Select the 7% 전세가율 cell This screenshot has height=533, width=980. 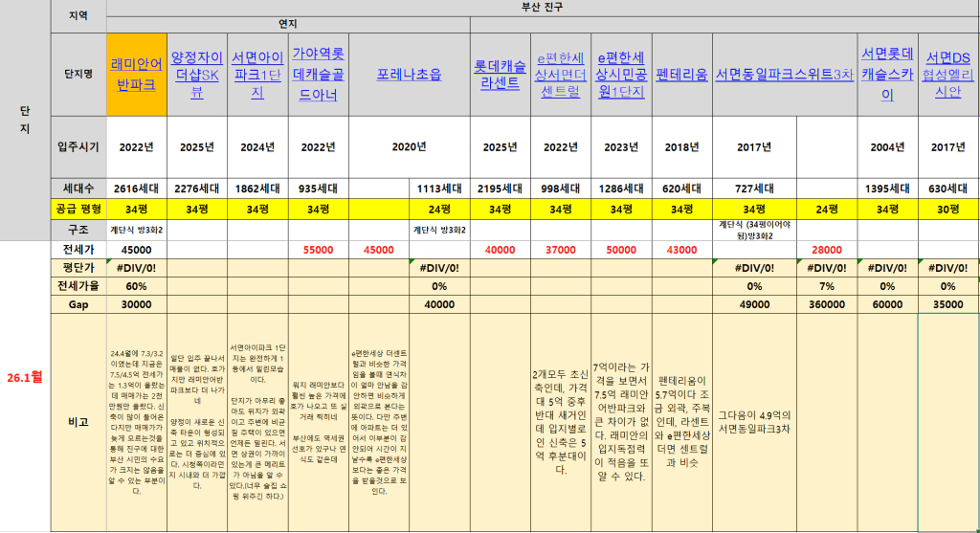(827, 285)
